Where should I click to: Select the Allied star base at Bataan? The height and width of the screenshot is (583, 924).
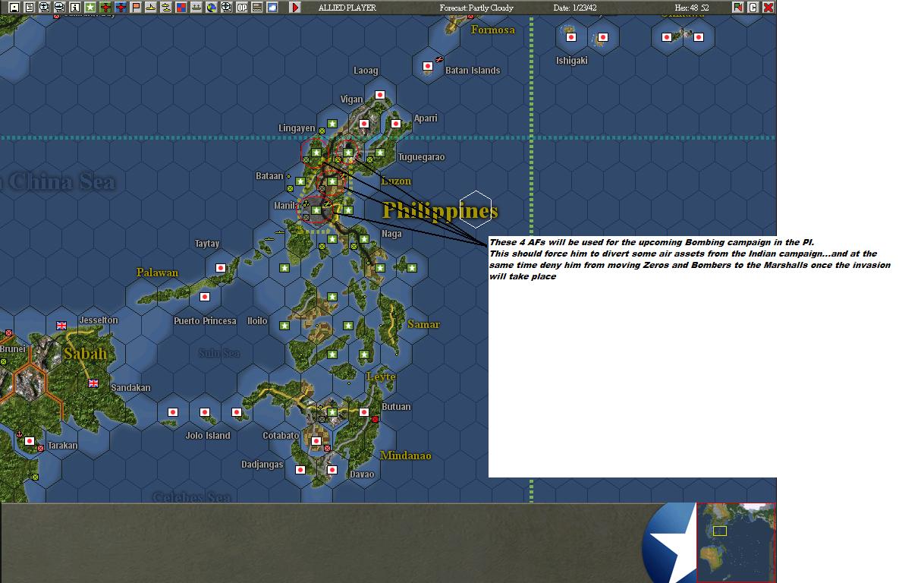click(x=300, y=181)
